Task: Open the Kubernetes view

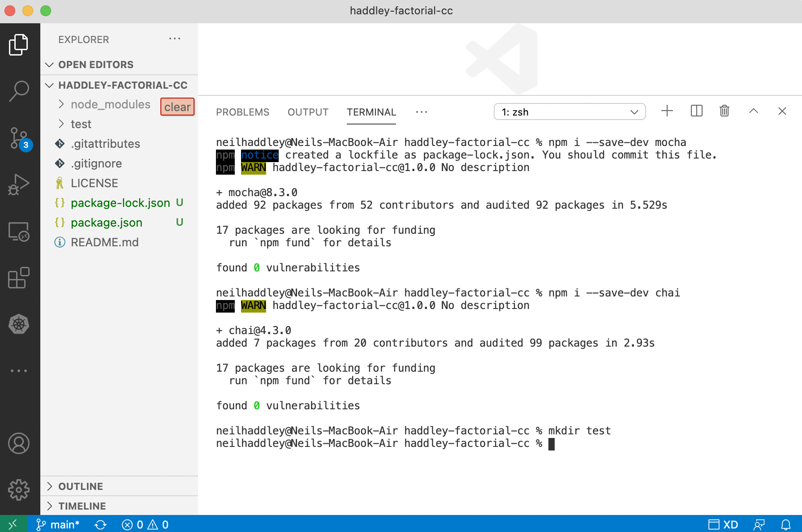Action: click(x=19, y=324)
